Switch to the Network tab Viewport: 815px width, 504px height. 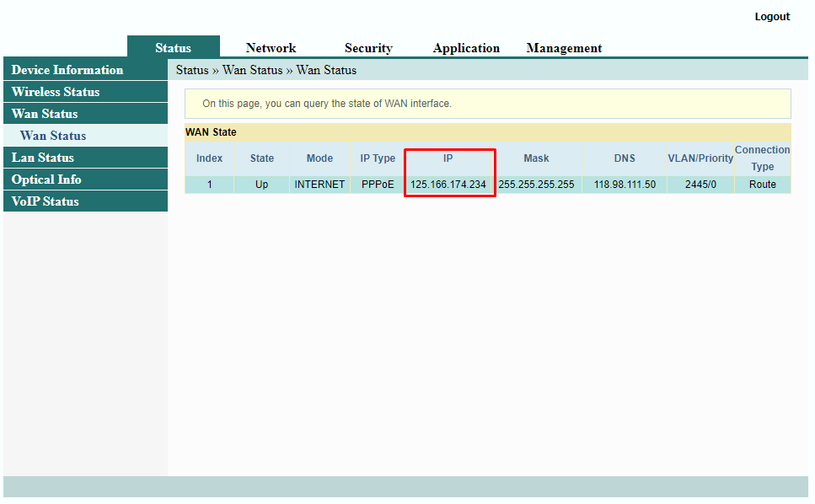click(x=271, y=48)
